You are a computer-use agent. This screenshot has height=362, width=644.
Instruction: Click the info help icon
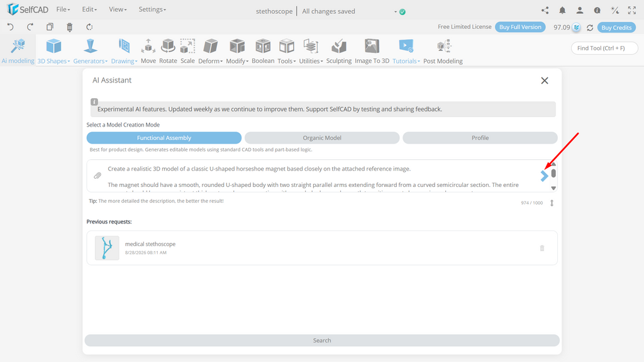click(597, 11)
